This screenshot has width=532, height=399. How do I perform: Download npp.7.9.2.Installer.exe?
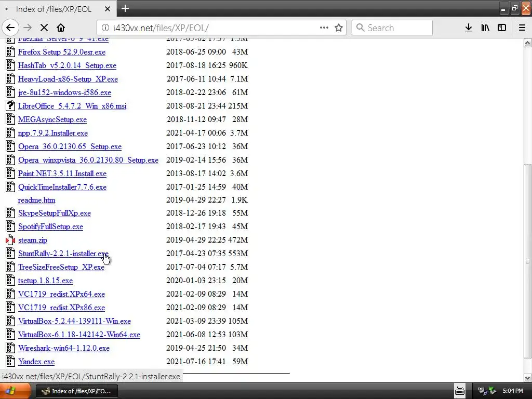[x=53, y=133]
